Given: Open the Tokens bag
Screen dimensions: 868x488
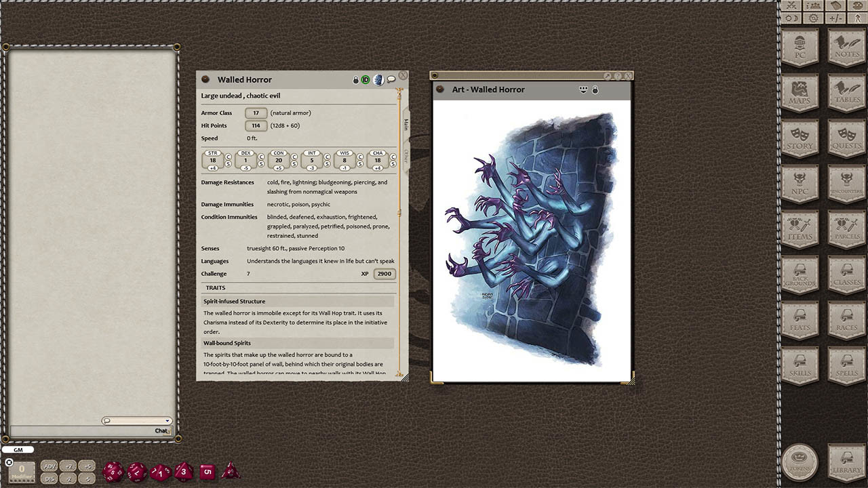Looking at the screenshot, I should [x=800, y=460].
